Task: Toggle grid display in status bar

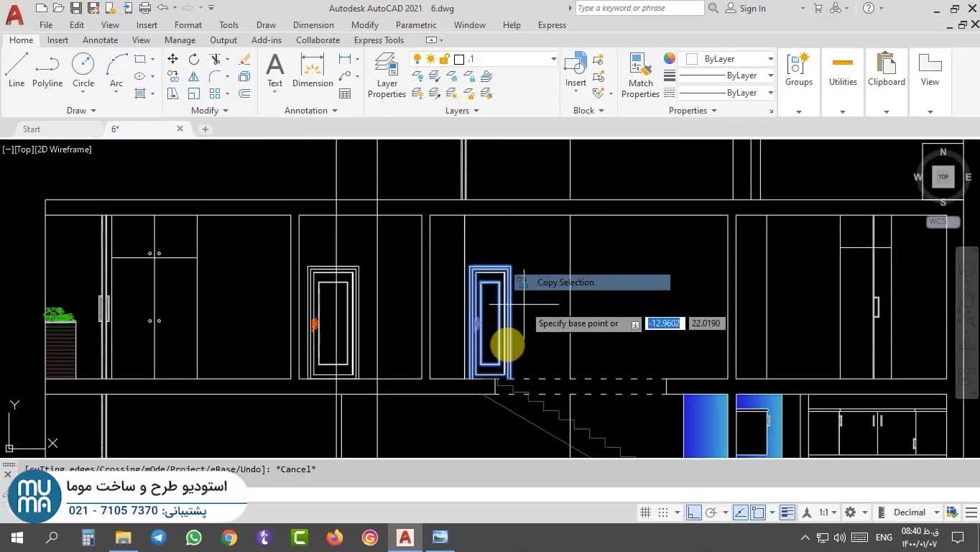Action: (x=645, y=512)
